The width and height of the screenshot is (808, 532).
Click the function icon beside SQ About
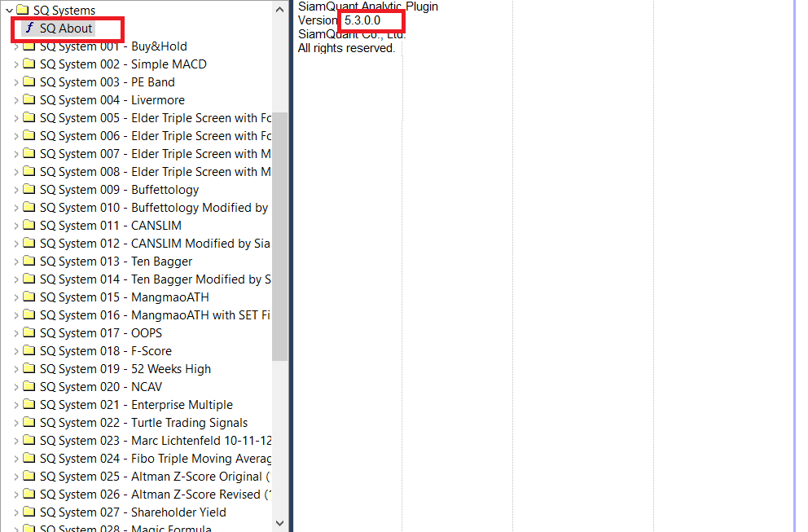point(30,29)
